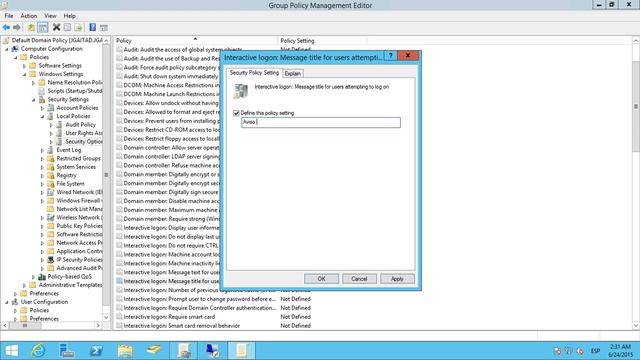Click the Security Options icon in tree
The height and width of the screenshot is (360, 640).
tap(59, 142)
